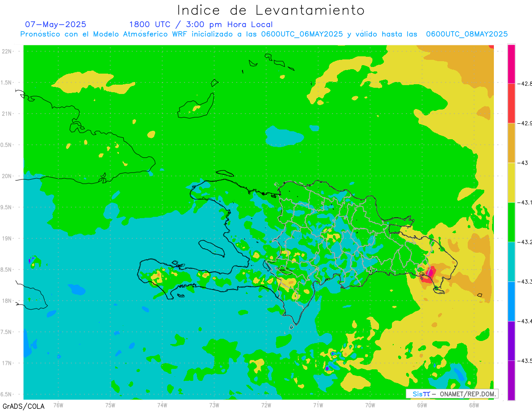Click the Great Inagua island outline near 21N
This screenshot has width=532, height=411.
pos(196,106)
